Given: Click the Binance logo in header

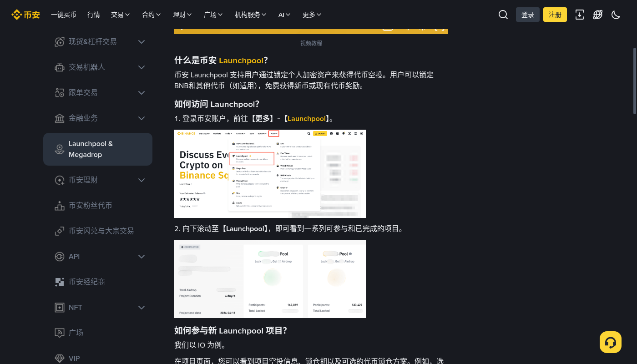Looking at the screenshot, I should [25, 15].
